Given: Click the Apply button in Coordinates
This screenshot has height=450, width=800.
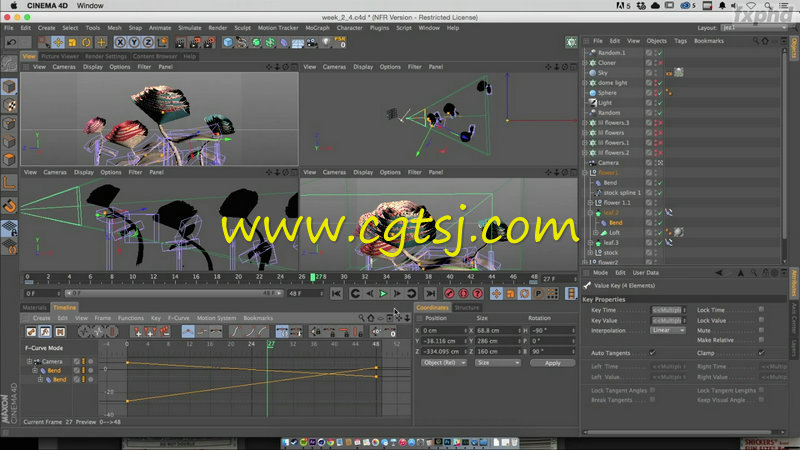Looking at the screenshot, I should coord(553,363).
